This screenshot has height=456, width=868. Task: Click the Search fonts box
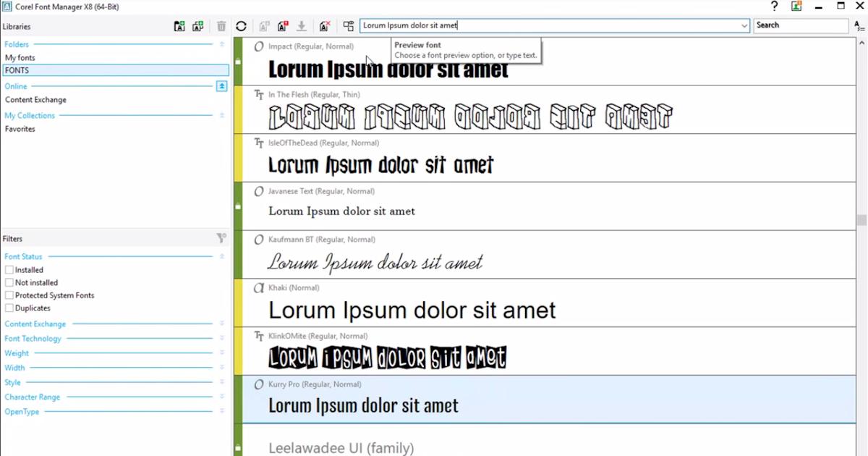(x=801, y=25)
